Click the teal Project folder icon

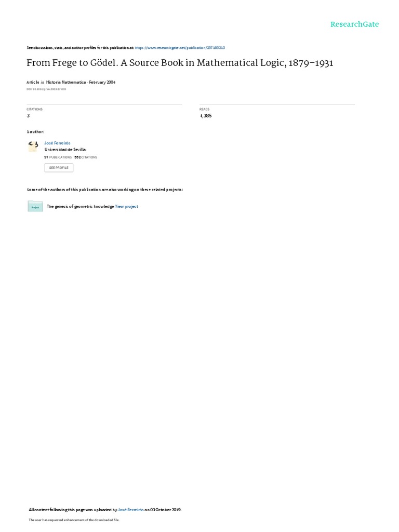coord(35,206)
